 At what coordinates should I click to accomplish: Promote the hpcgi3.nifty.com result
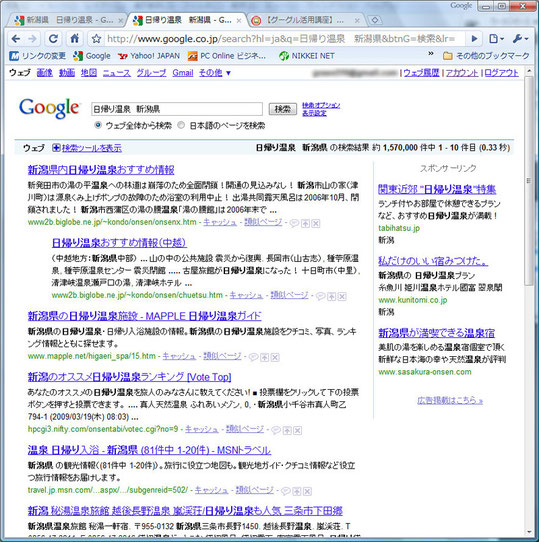coord(287,430)
